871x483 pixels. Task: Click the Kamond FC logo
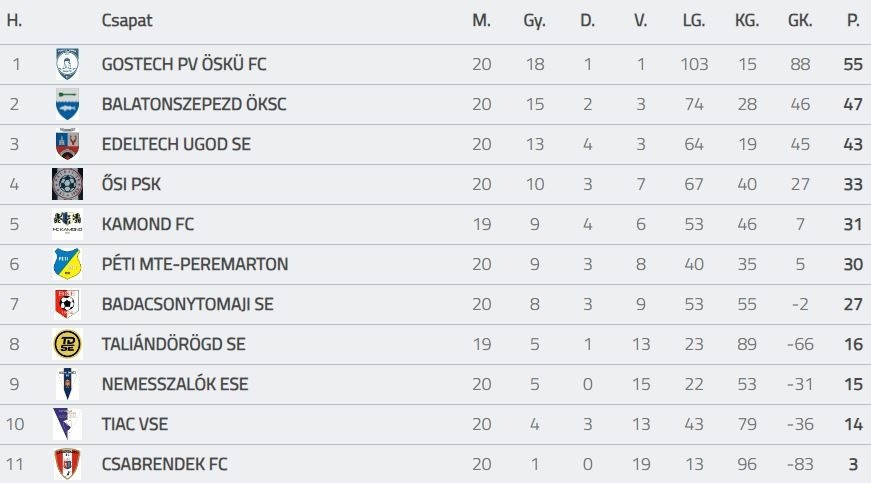click(67, 225)
